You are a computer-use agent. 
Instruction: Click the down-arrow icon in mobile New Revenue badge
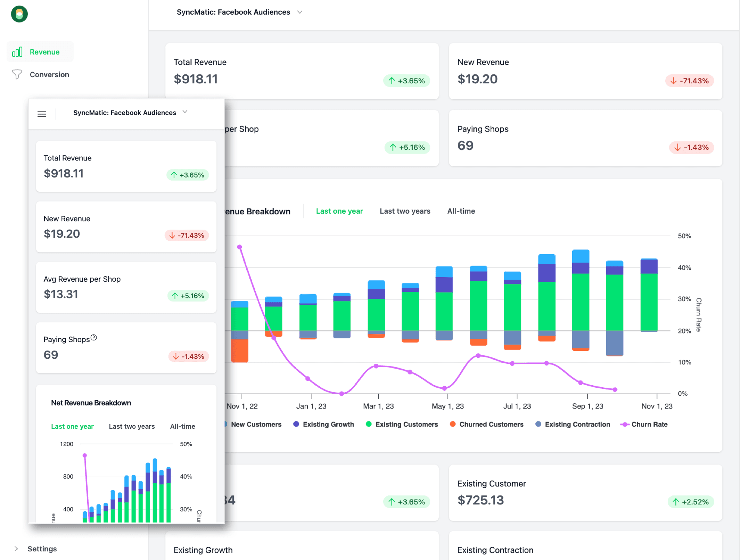172,235
